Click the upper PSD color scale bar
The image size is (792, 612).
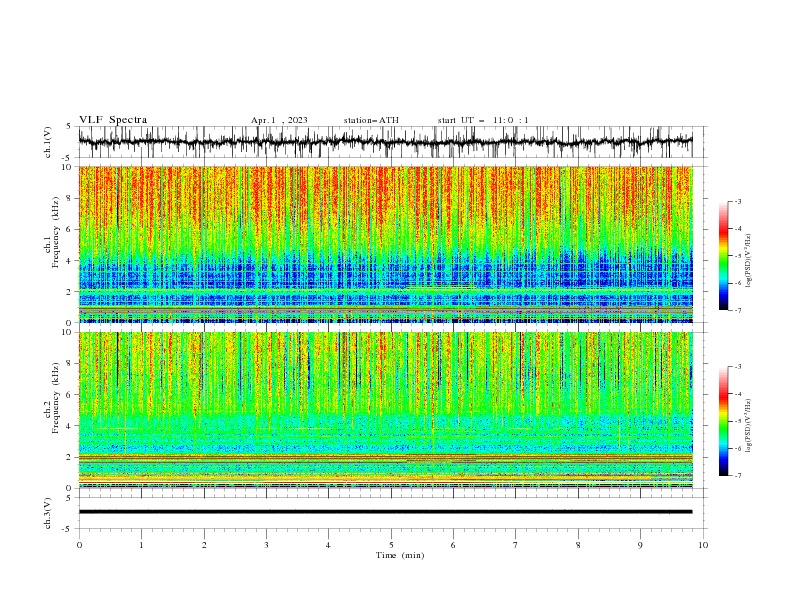[x=723, y=256]
